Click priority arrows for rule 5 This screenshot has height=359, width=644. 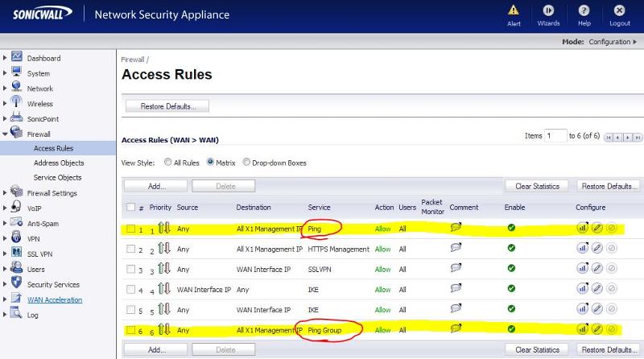point(164,309)
